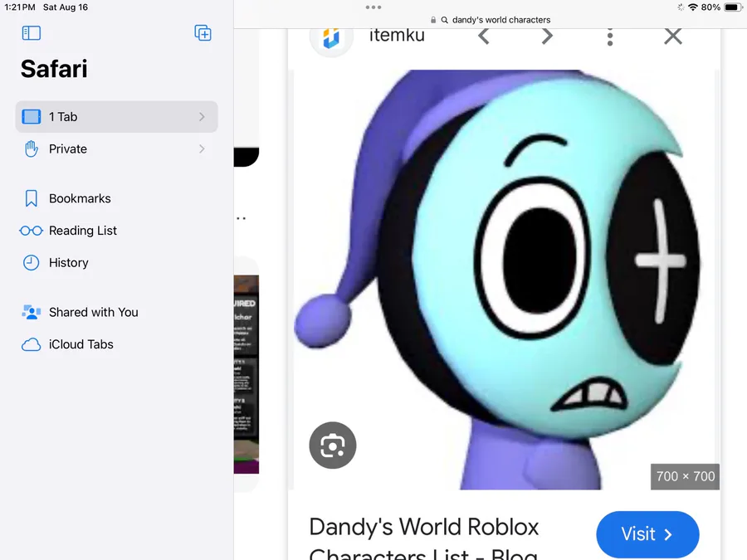Tap the address bar showing dandy's world characters
Viewport: 747px width, 560px height.
491,20
